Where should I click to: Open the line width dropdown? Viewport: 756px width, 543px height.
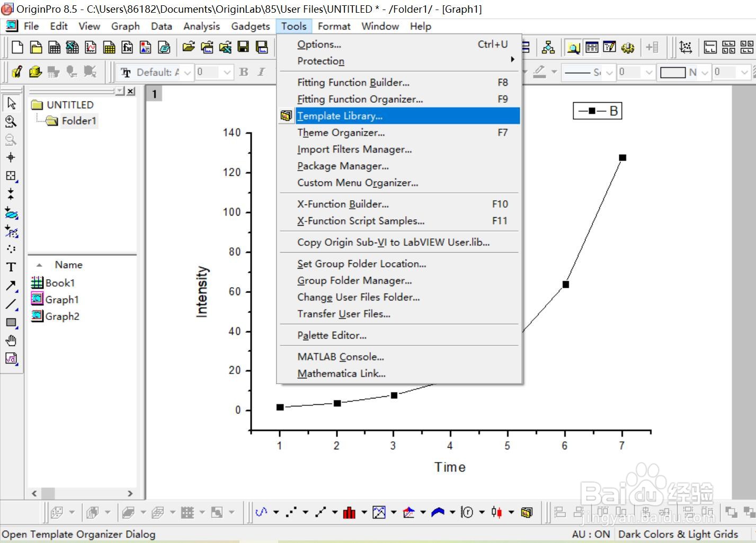(x=650, y=72)
